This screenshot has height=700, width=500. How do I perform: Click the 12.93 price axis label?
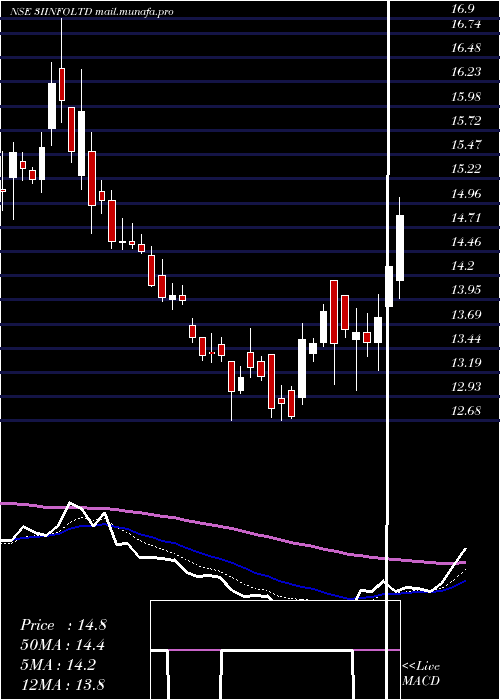tap(466, 387)
